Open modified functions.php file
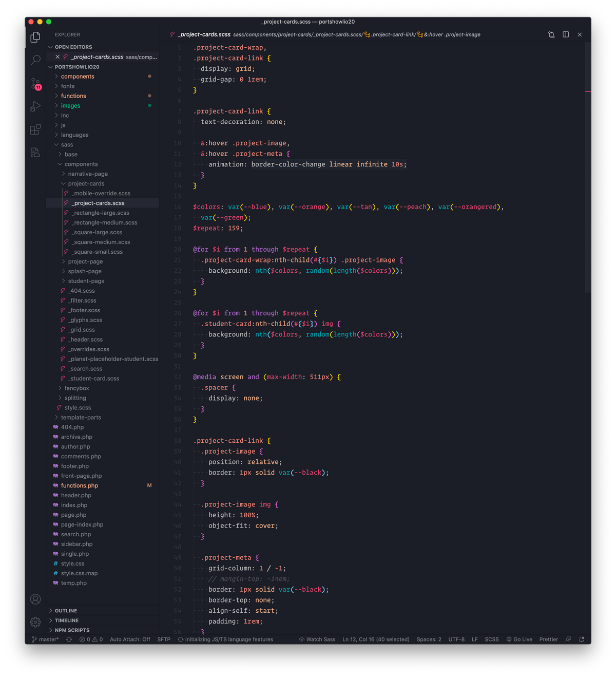The height and width of the screenshot is (677, 616). (x=103, y=486)
